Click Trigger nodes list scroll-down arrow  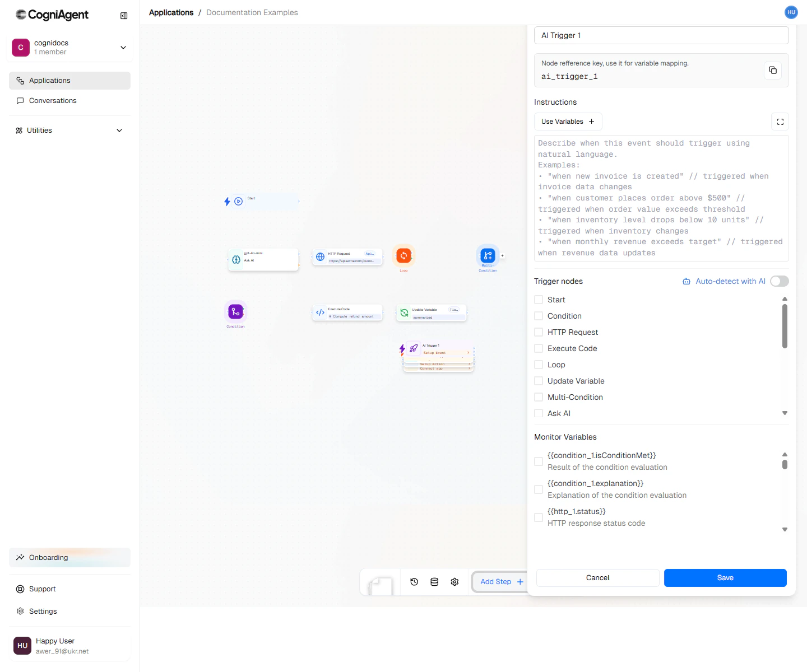point(785,413)
